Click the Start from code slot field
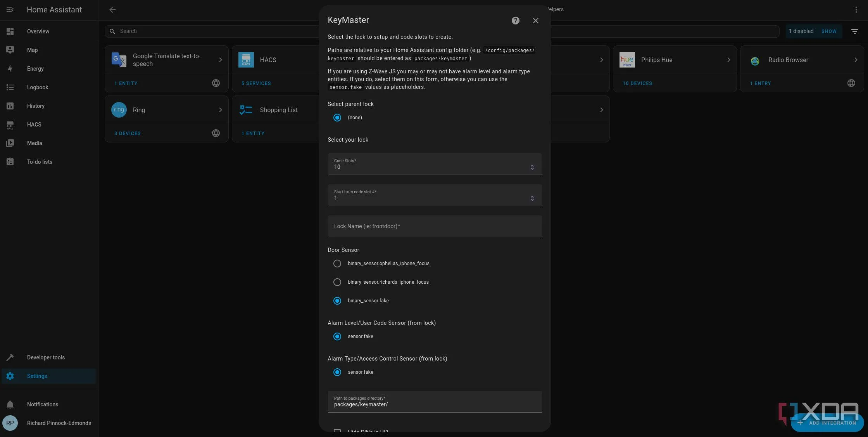Image resolution: width=868 pixels, height=437 pixels. pyautogui.click(x=435, y=195)
